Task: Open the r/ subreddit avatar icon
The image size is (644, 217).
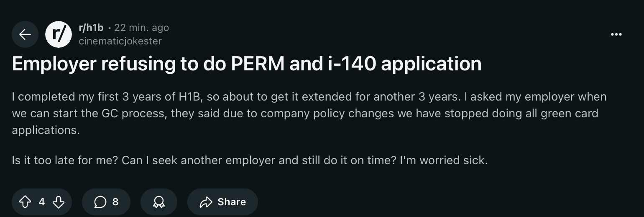Action: [x=58, y=34]
